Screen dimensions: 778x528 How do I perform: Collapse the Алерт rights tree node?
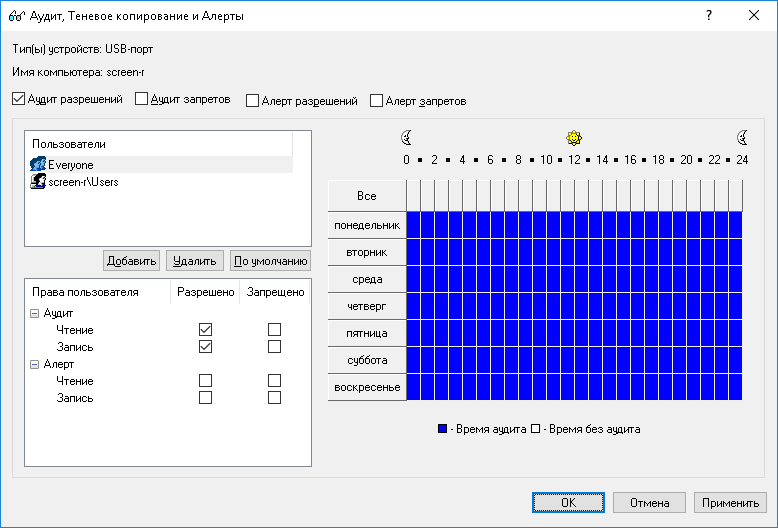pyautogui.click(x=35, y=364)
